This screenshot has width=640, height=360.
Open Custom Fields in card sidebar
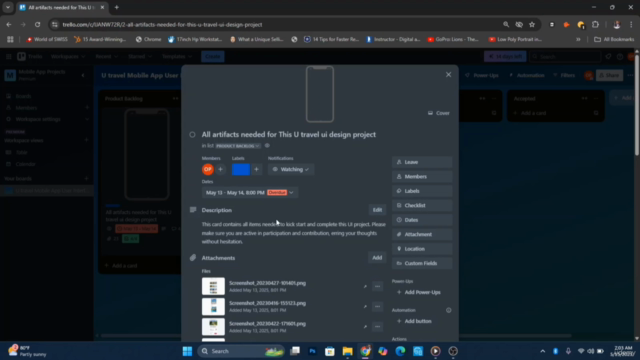tap(422, 263)
